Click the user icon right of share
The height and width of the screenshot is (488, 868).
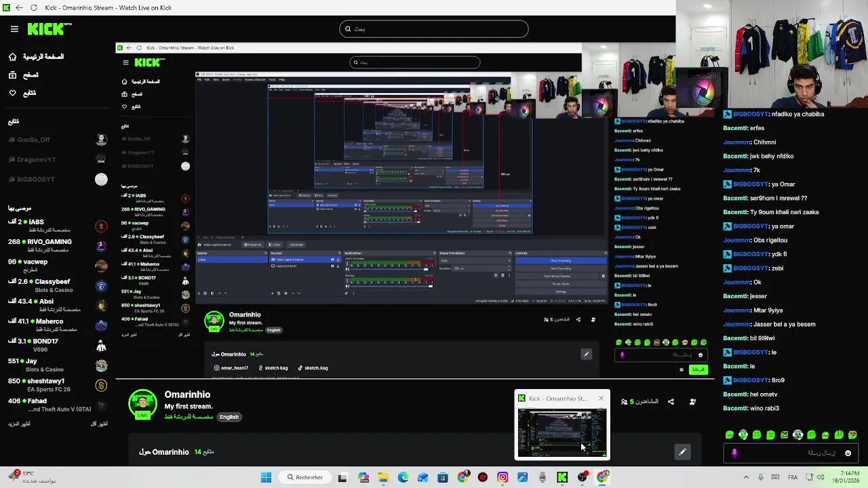point(692,402)
